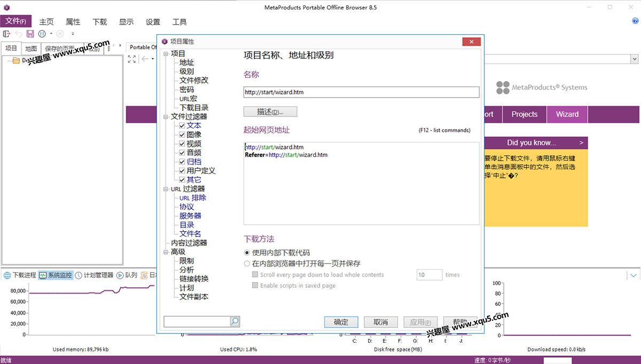Select URL 排除 in the properties tree
641x364 pixels.
tap(193, 197)
